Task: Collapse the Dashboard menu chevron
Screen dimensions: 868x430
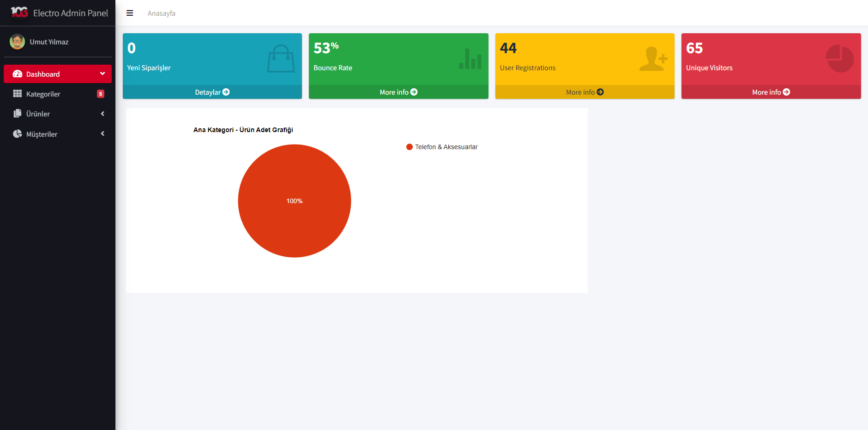Action: point(102,74)
